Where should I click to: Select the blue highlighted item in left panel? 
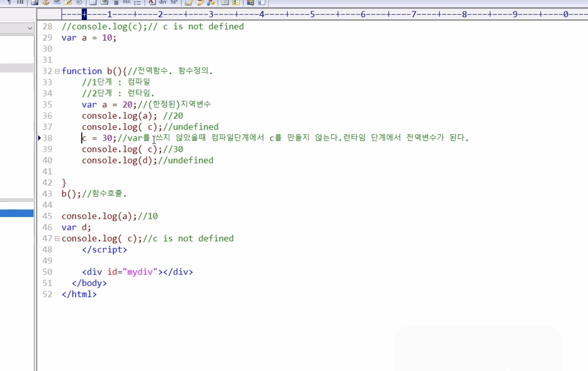(x=17, y=213)
